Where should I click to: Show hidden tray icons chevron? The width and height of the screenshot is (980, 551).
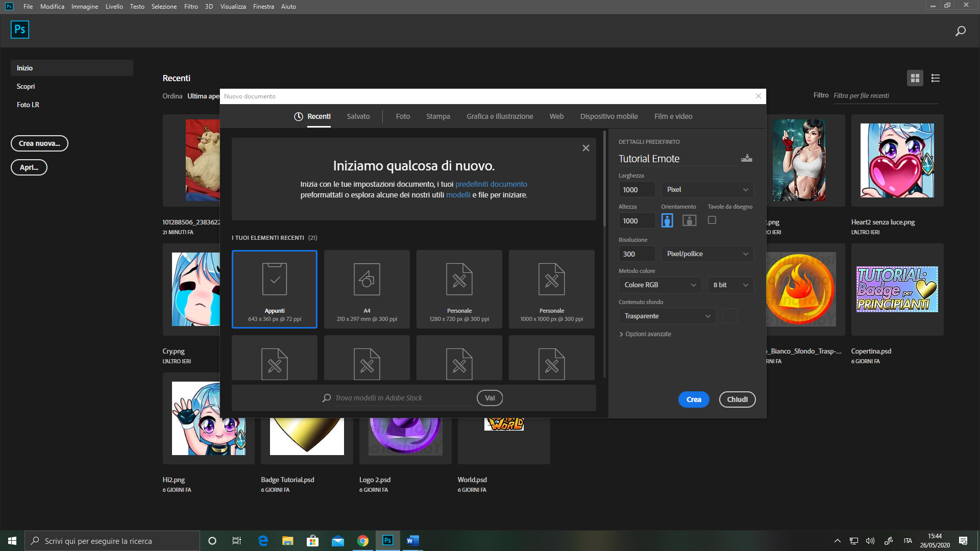click(837, 541)
